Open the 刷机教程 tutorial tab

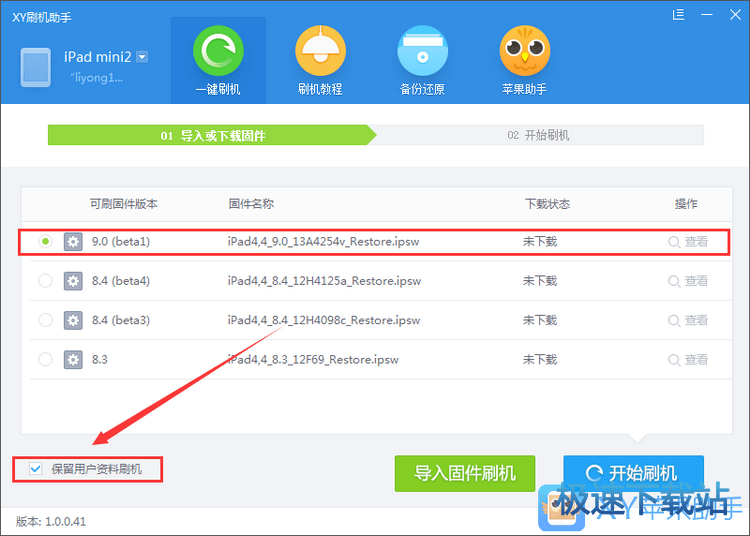pos(320,60)
